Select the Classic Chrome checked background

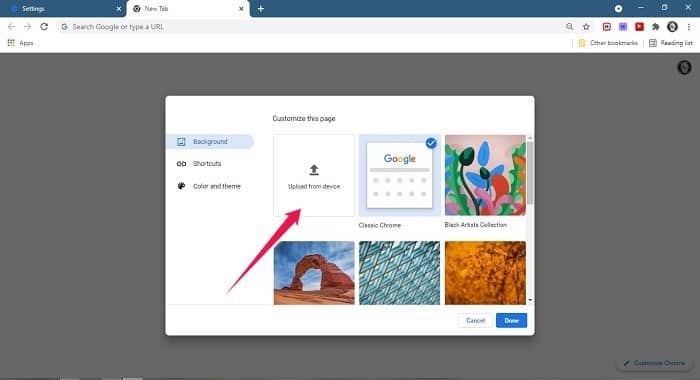tap(400, 175)
